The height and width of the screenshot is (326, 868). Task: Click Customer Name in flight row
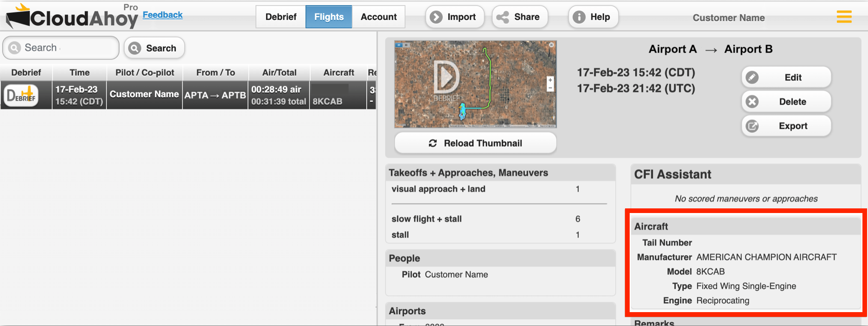point(144,94)
